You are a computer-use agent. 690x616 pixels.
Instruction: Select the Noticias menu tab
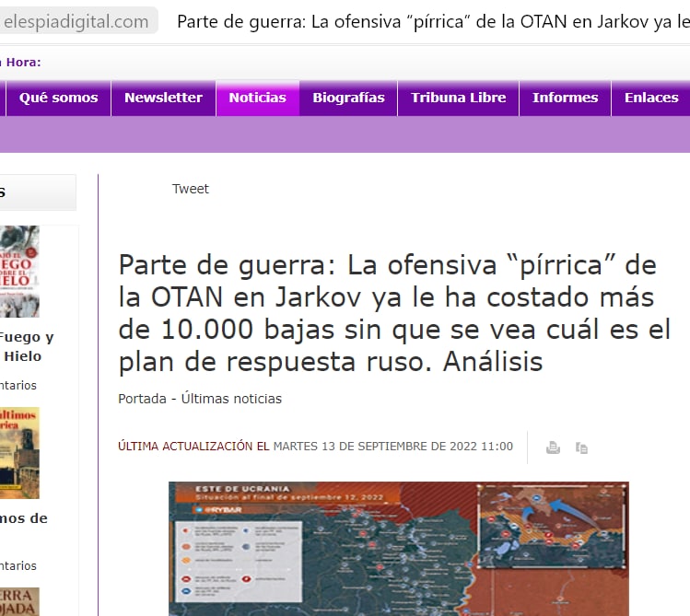tap(257, 98)
